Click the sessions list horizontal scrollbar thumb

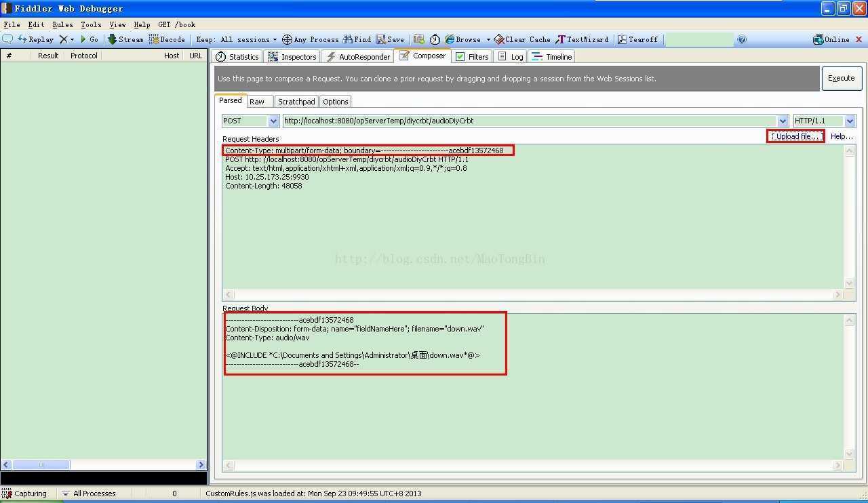coord(41,465)
